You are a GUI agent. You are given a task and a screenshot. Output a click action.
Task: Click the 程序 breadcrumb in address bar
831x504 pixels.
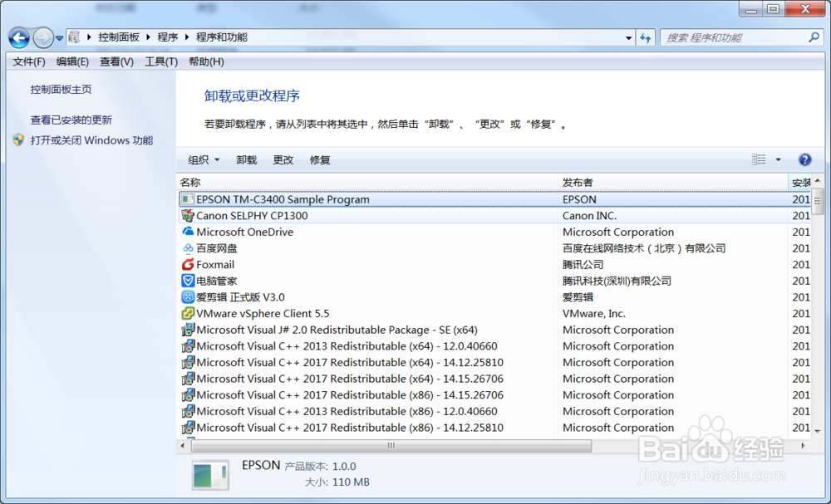click(168, 37)
